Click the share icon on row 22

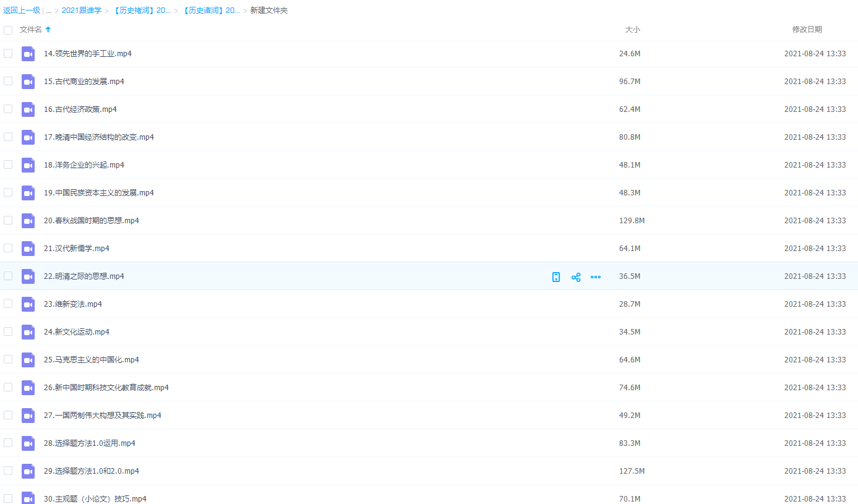pos(576,277)
